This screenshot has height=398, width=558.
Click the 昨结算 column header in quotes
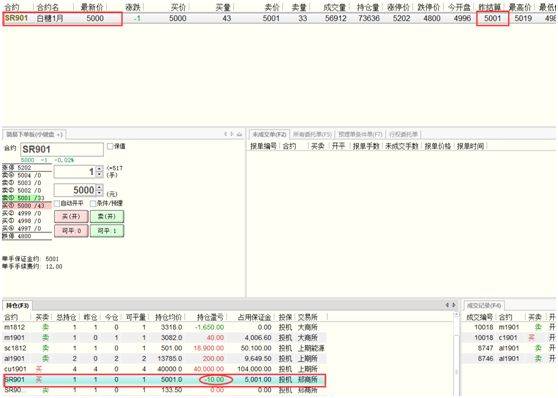pos(490,7)
